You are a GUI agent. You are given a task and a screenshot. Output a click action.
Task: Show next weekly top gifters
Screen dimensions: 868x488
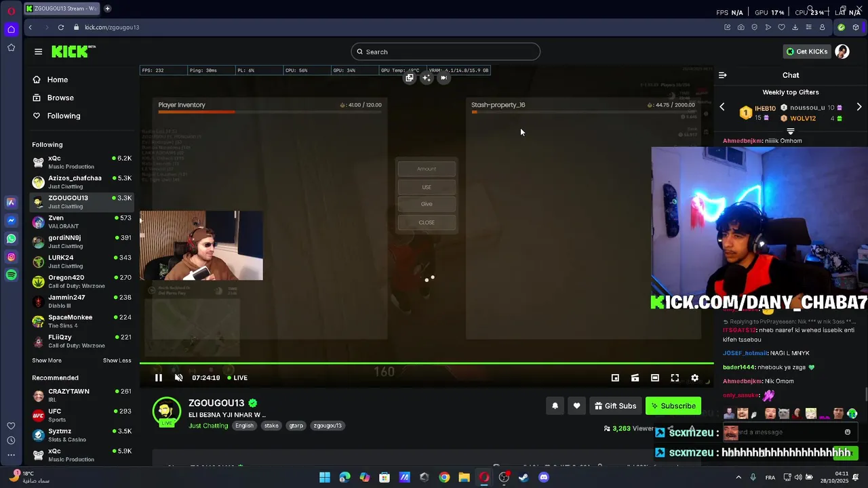[x=859, y=107]
